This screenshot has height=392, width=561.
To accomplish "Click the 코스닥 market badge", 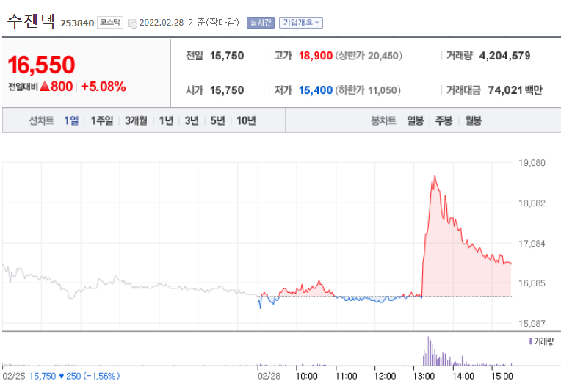I will (x=110, y=23).
